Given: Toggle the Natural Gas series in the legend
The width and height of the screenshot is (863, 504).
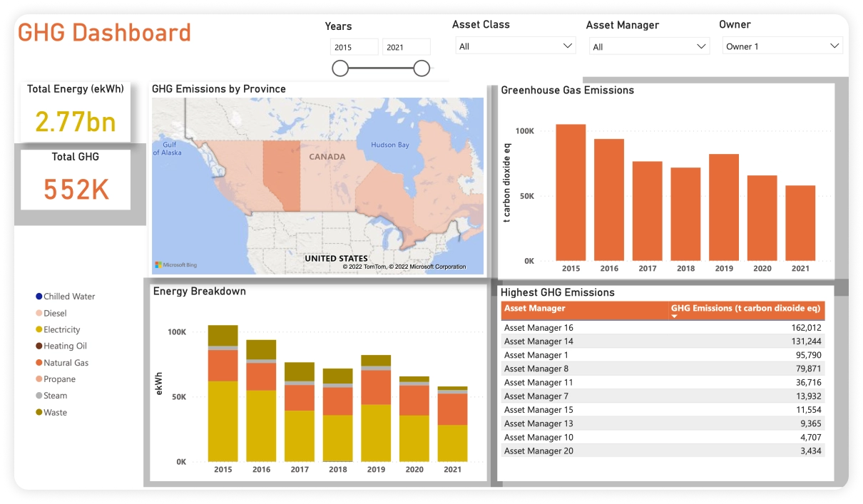Looking at the screenshot, I should (39, 362).
